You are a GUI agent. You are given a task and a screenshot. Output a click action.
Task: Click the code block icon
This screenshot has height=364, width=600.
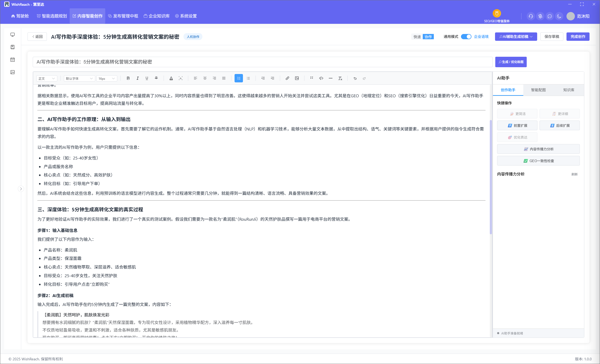click(321, 78)
